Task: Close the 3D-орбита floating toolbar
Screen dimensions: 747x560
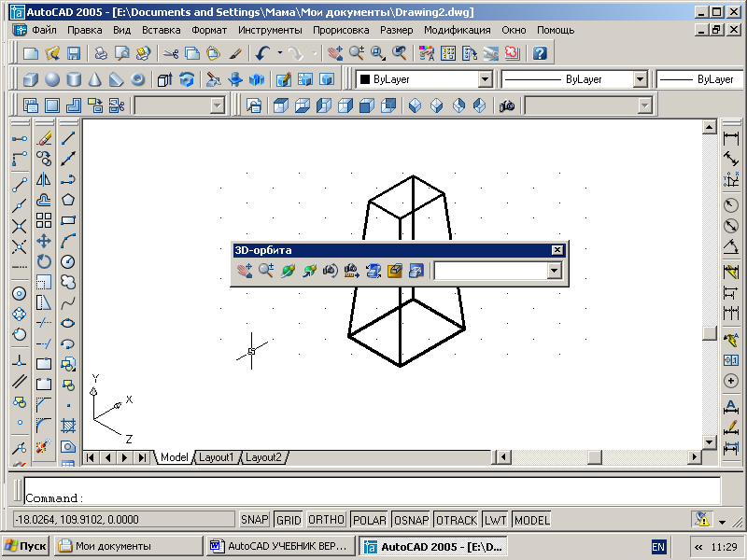Action: pyautogui.click(x=557, y=250)
